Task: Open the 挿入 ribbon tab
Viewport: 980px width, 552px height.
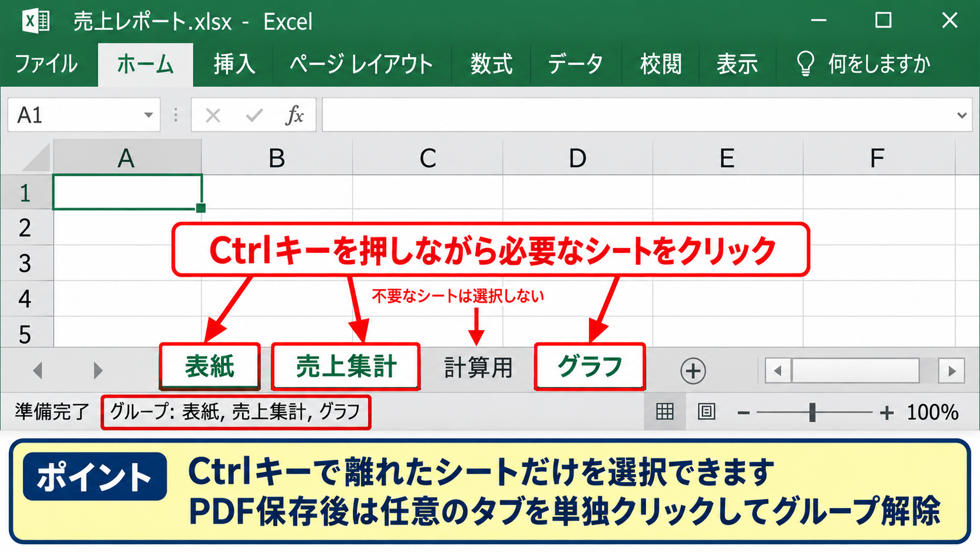Action: click(234, 64)
